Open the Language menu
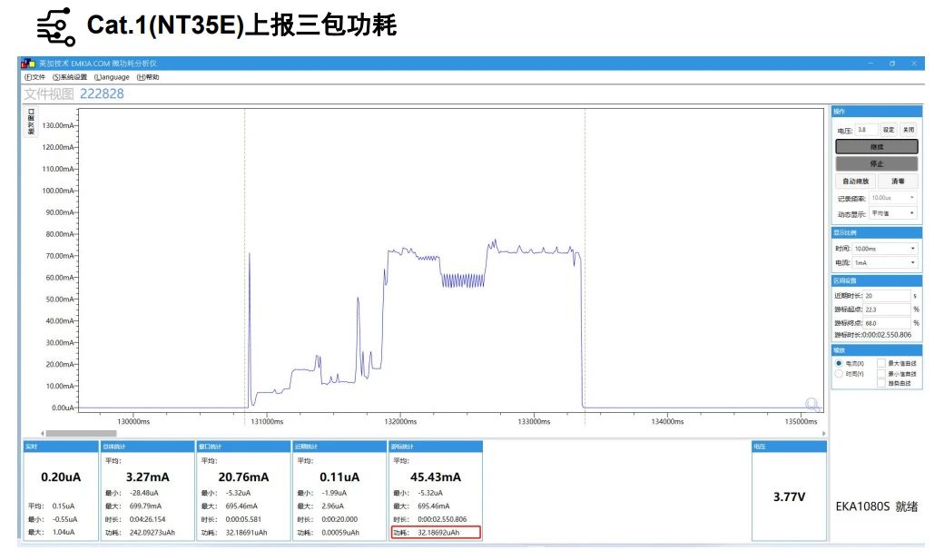 tap(112, 77)
